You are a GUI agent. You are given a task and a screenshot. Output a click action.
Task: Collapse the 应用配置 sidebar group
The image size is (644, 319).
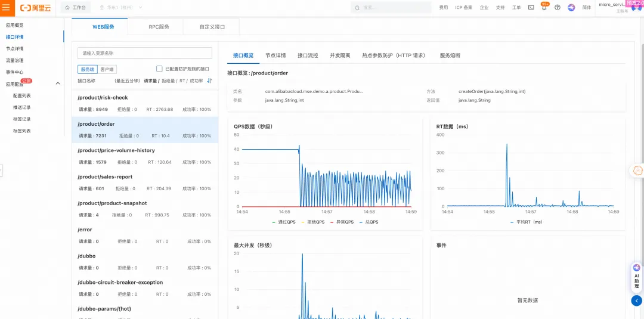click(x=58, y=83)
